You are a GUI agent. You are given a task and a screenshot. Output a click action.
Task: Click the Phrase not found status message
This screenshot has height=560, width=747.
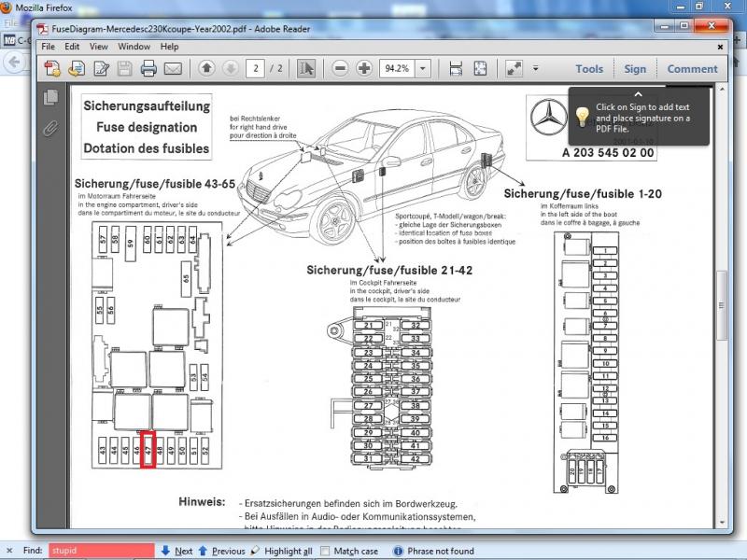[441, 551]
